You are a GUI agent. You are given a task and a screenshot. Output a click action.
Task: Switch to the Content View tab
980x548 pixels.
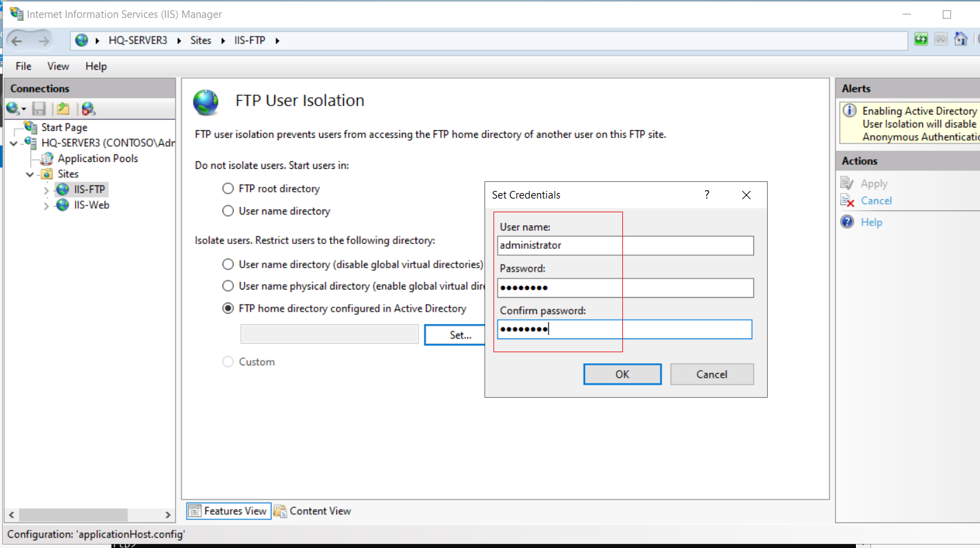click(x=313, y=511)
